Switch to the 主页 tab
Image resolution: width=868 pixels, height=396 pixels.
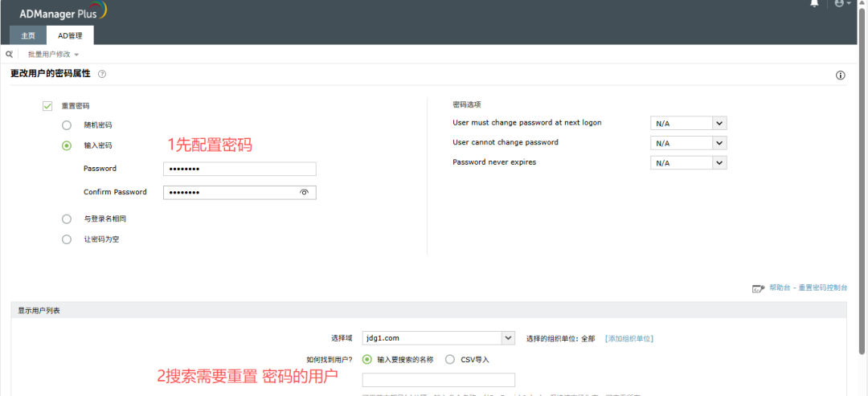point(28,35)
